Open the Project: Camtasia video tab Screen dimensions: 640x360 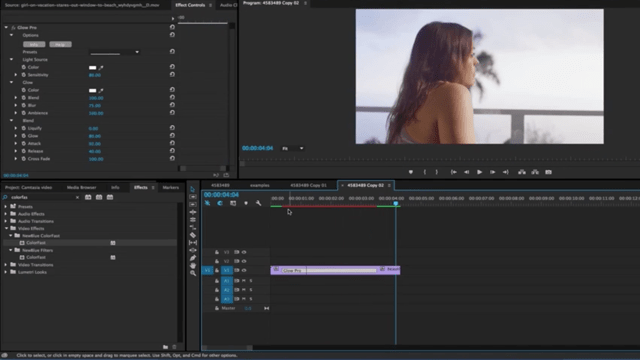pos(29,187)
